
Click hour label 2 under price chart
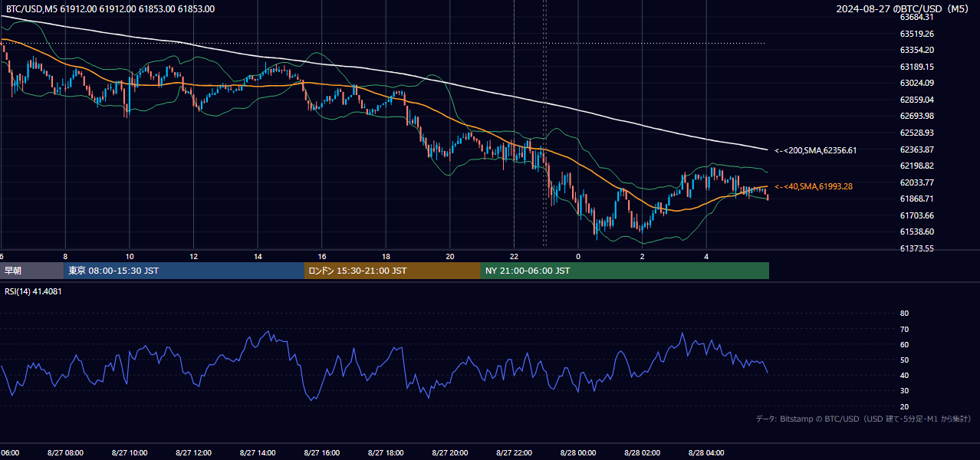click(643, 257)
